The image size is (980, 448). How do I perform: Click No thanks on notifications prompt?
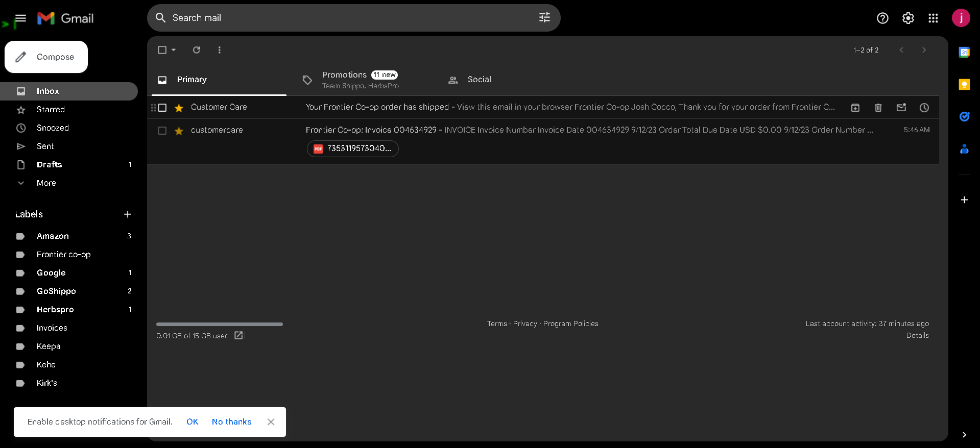[x=231, y=422]
